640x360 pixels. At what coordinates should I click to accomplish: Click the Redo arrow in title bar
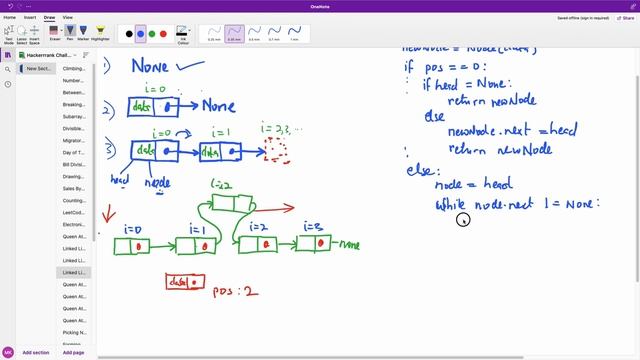19,6
